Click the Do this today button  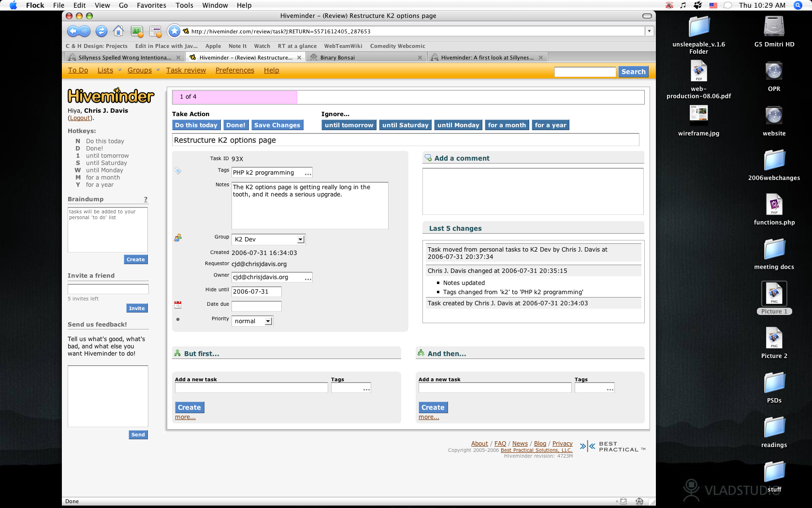[x=196, y=125]
